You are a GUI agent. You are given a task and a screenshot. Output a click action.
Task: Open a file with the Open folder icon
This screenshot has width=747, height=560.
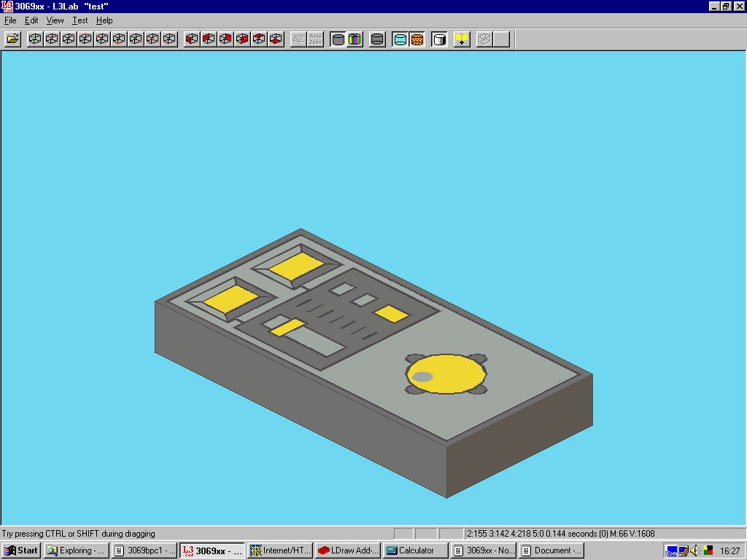point(13,39)
